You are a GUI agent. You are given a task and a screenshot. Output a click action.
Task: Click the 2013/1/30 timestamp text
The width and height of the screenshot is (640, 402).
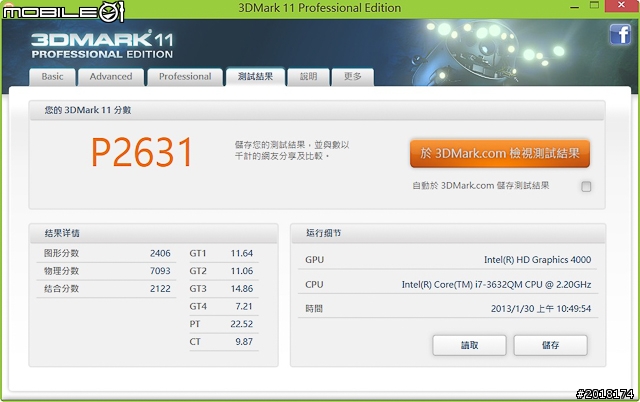(x=541, y=309)
